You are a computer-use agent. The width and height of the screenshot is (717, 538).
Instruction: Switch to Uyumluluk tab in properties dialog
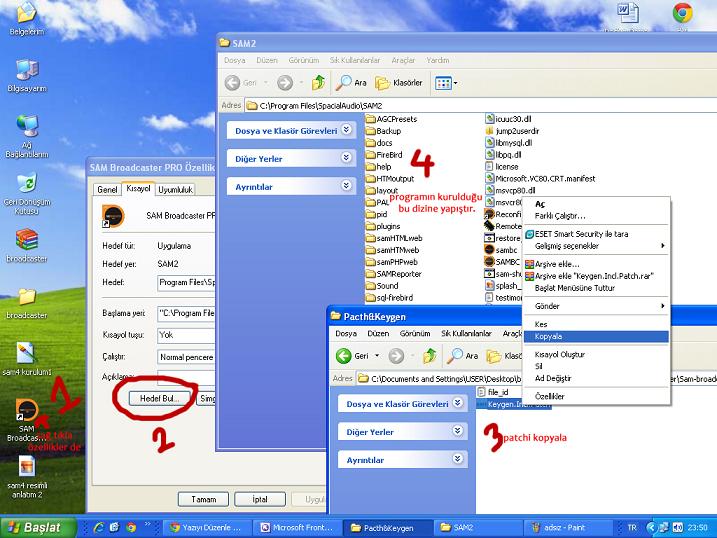tap(176, 190)
